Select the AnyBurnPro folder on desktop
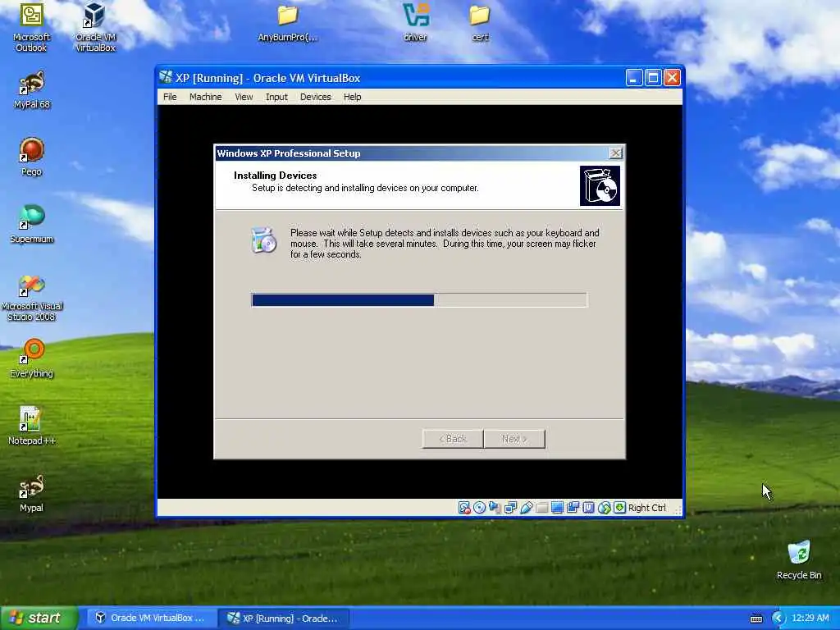 [288, 23]
